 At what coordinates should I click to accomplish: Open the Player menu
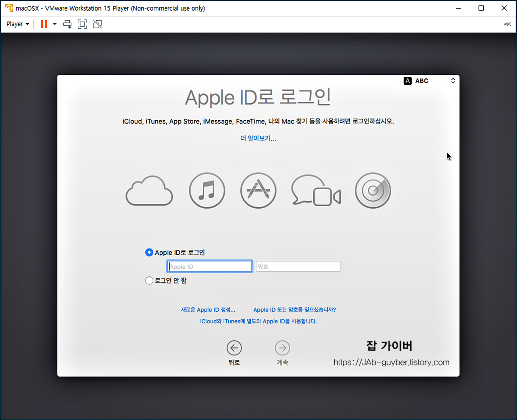point(18,24)
